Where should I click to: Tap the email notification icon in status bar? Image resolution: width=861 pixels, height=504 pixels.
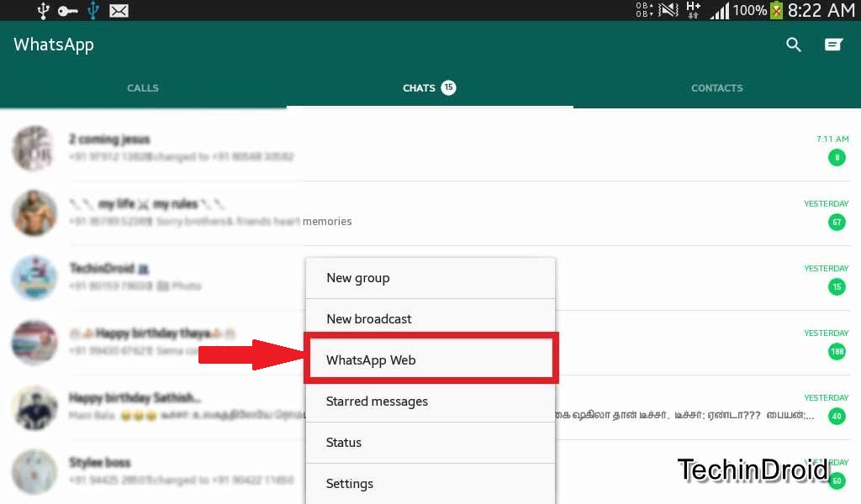pyautogui.click(x=119, y=10)
